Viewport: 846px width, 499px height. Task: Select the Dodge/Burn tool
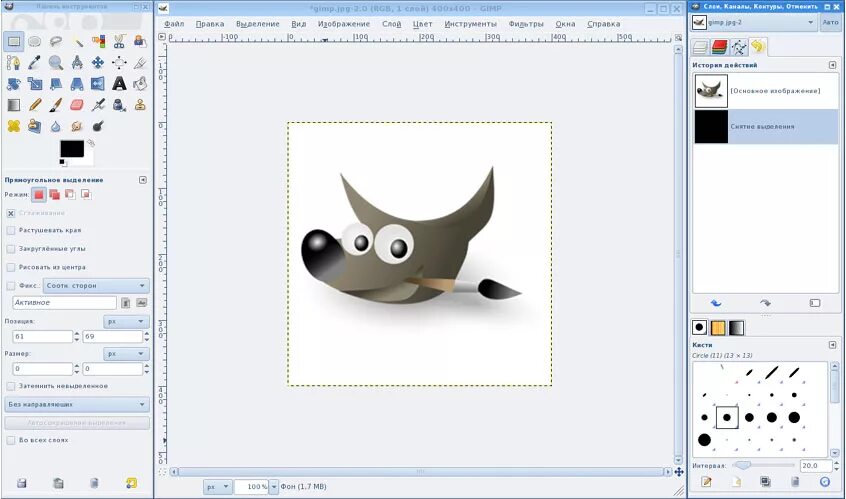click(98, 126)
